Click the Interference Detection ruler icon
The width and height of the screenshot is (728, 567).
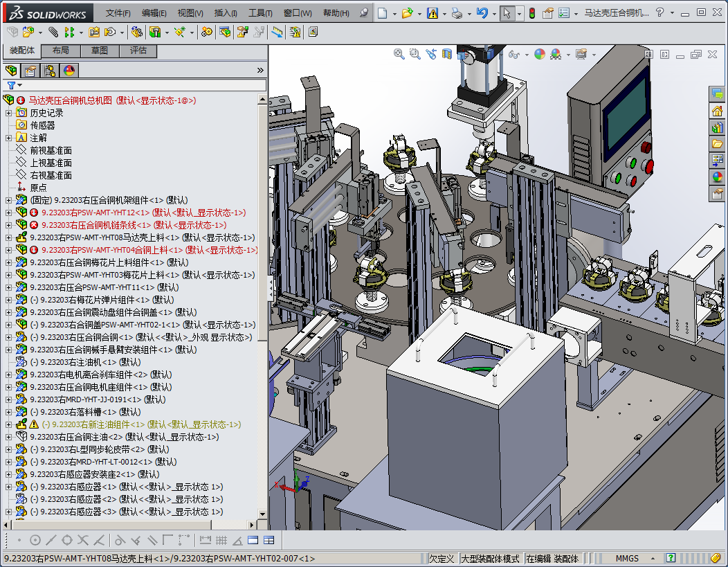click(x=277, y=32)
